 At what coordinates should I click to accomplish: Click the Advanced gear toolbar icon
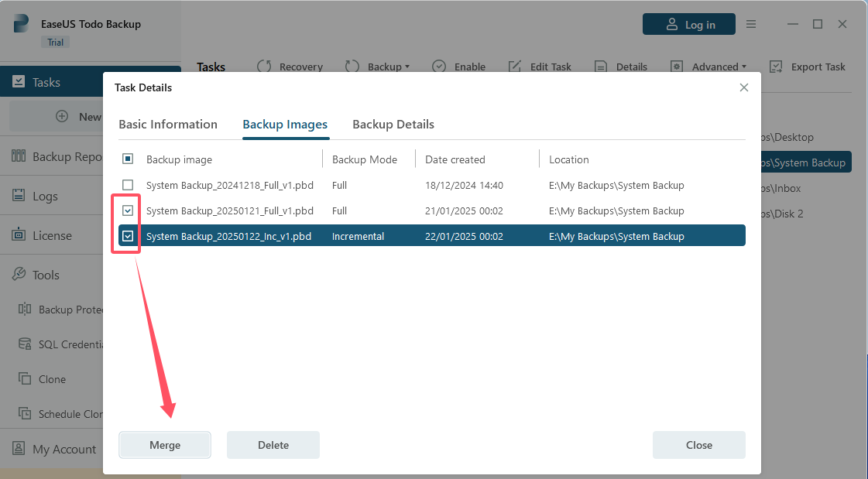tap(677, 67)
